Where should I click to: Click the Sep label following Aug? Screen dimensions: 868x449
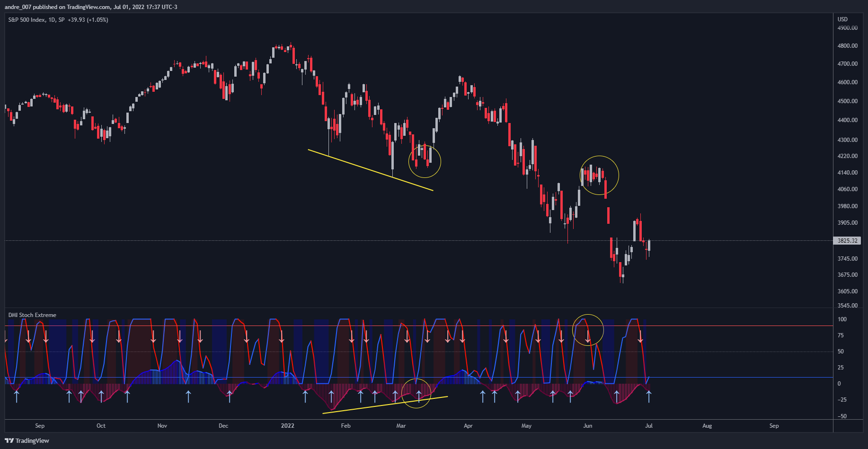pos(774,426)
